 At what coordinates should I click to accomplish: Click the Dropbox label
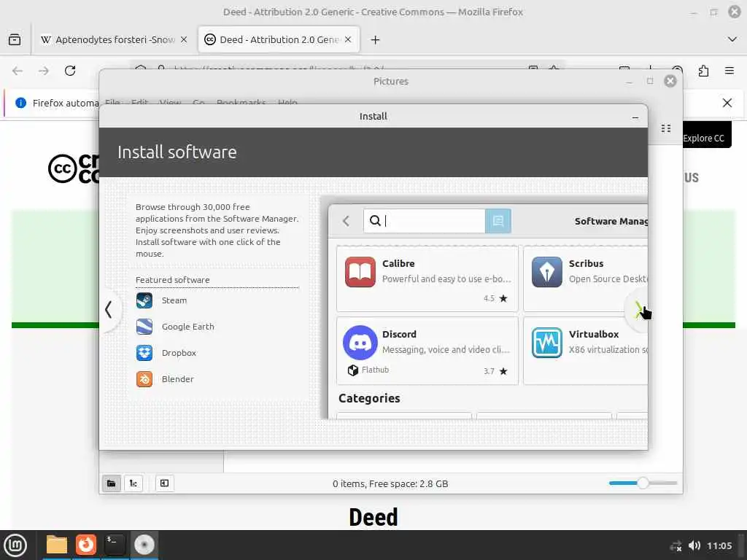tap(179, 353)
